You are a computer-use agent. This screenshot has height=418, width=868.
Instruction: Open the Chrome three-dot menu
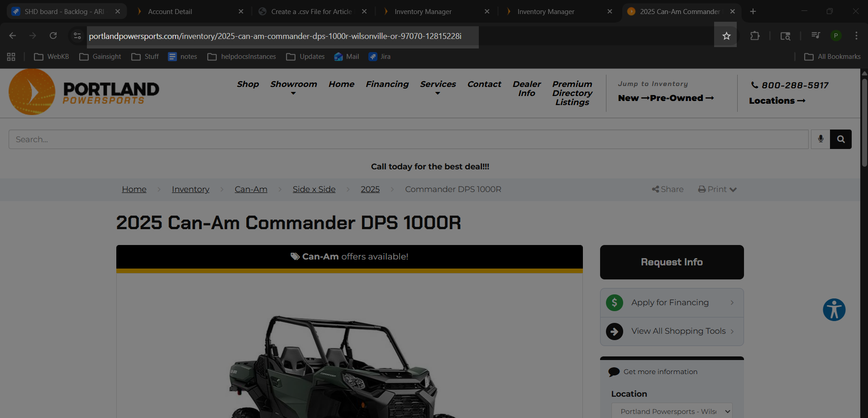pos(856,36)
